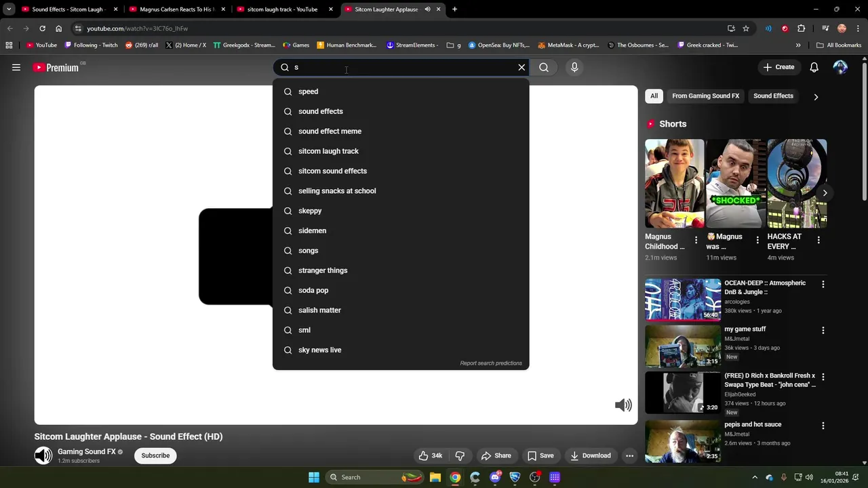Start voice search with microphone

click(574, 67)
